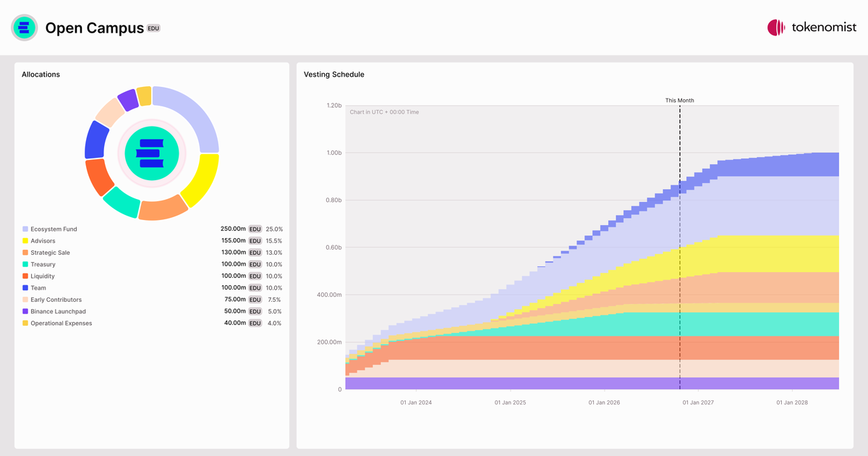Click the Advisors legend label
The image size is (868, 456).
click(43, 241)
